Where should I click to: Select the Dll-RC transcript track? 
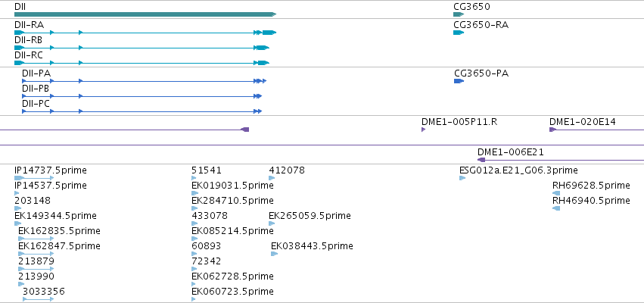coord(142,63)
